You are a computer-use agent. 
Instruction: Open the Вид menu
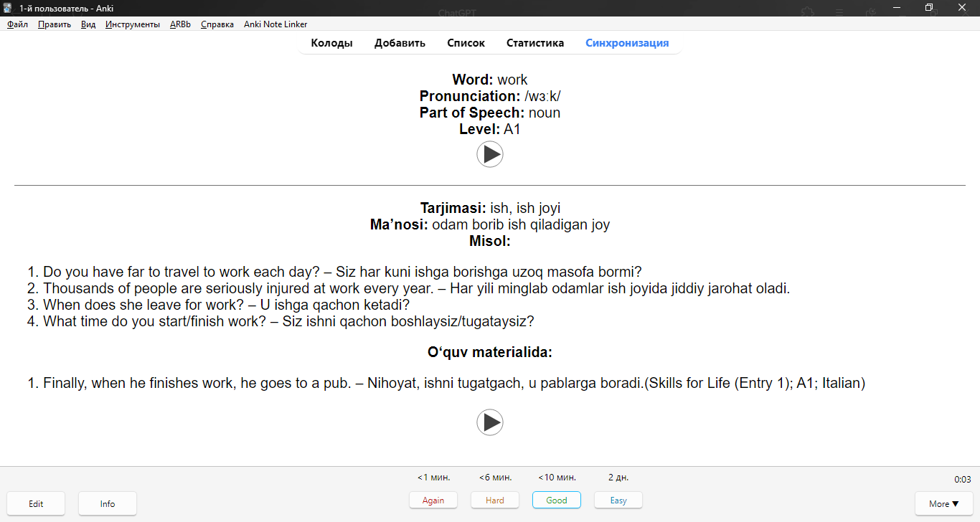88,24
